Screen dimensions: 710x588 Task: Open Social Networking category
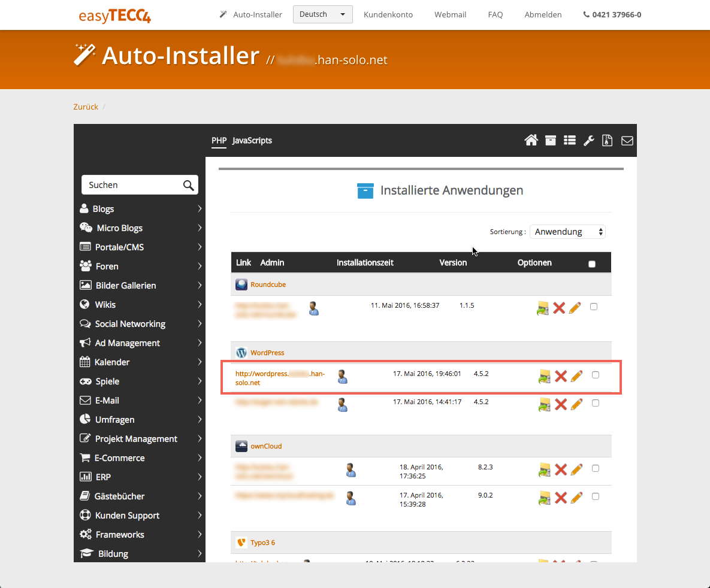point(140,324)
